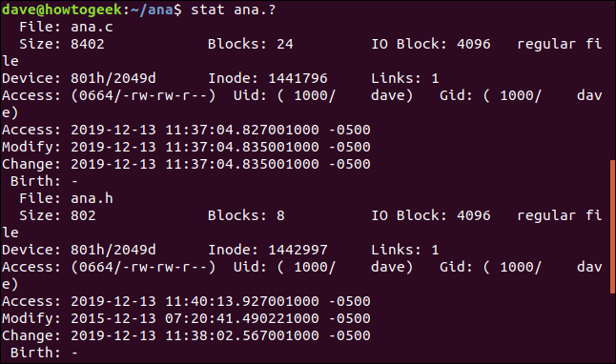This screenshot has height=364, width=616.
Task: Click the dave@howtogeek prompt text
Action: coord(62,10)
